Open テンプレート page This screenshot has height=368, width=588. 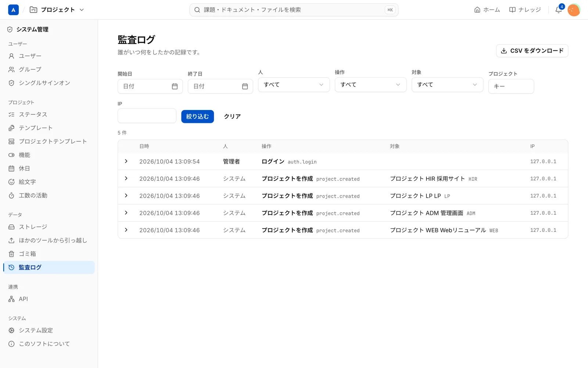click(x=49, y=128)
